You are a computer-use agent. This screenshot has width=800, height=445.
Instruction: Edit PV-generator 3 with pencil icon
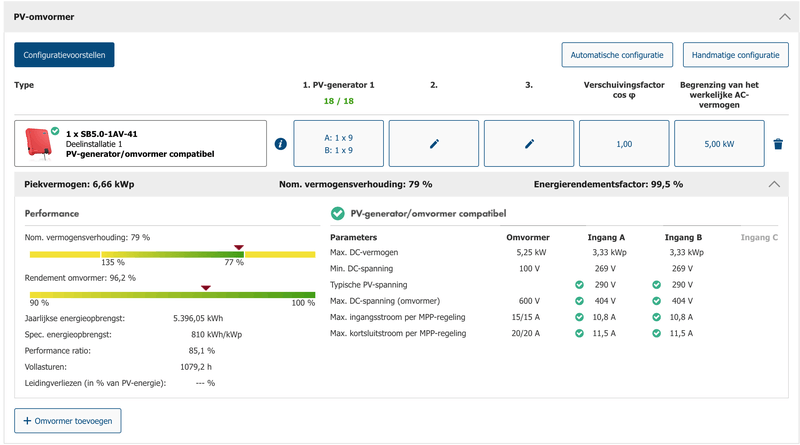tap(529, 144)
